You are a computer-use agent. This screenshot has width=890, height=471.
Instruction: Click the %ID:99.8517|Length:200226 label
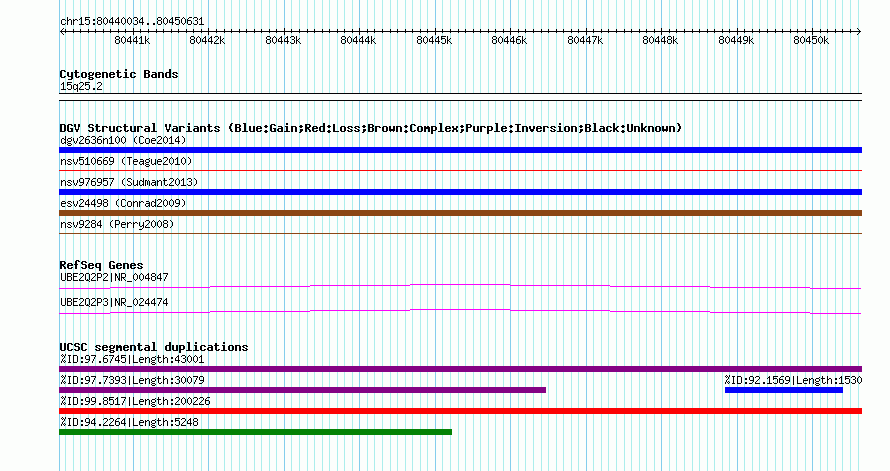135,401
